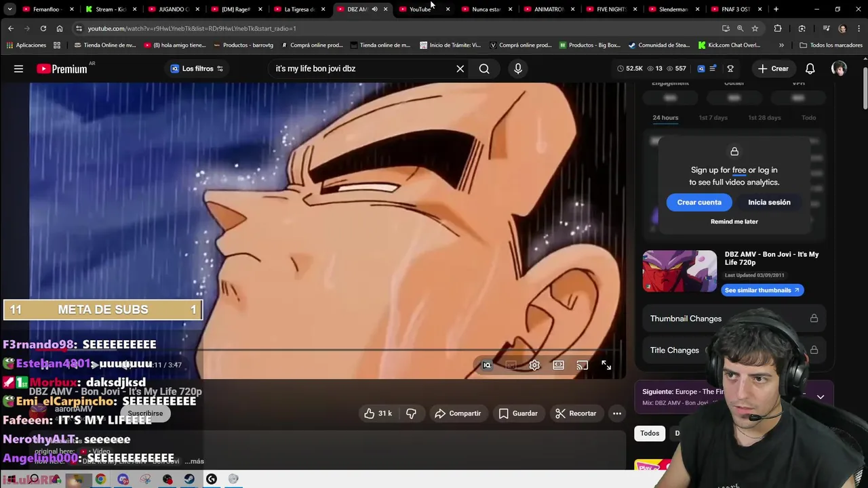The height and width of the screenshot is (488, 868).
Task: Expand Thumbnail Changes section
Action: coord(734,319)
